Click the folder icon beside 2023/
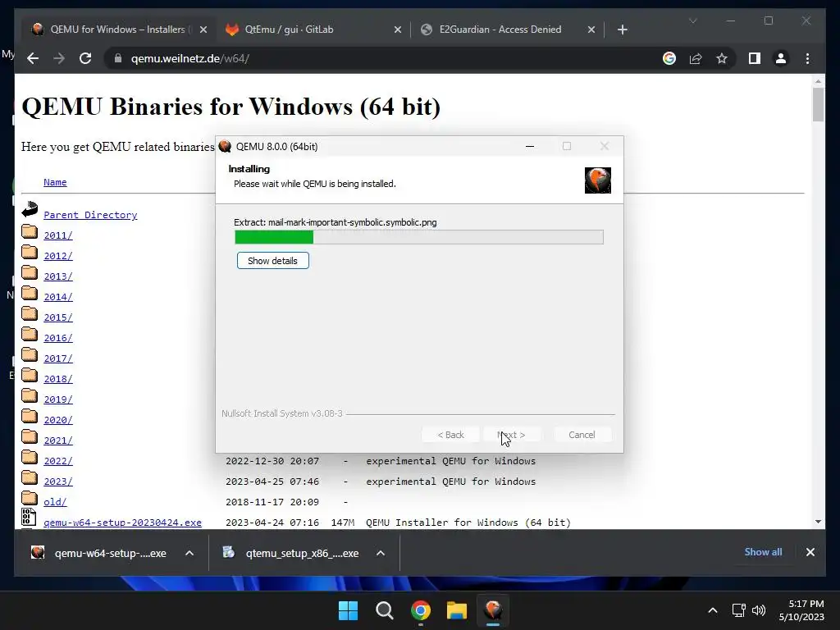 pos(30,478)
